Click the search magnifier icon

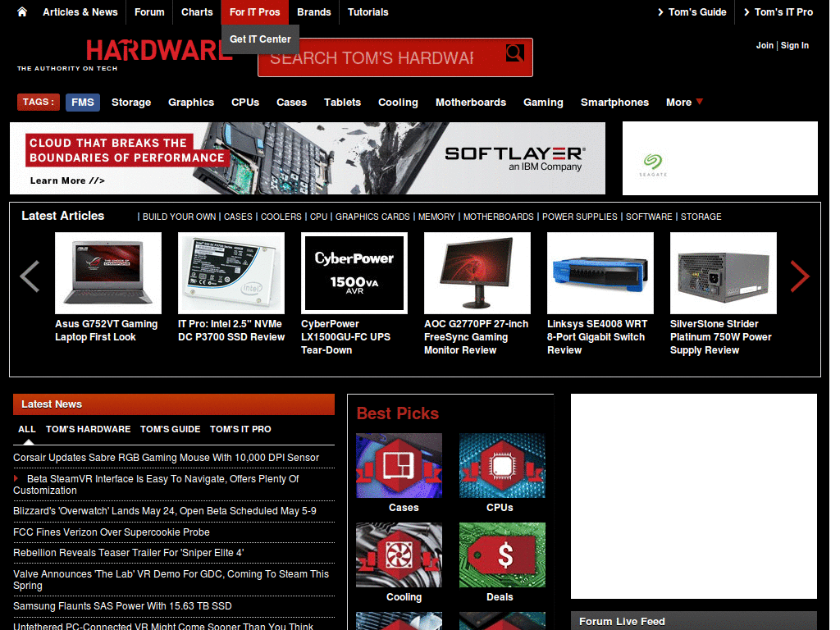(x=515, y=52)
